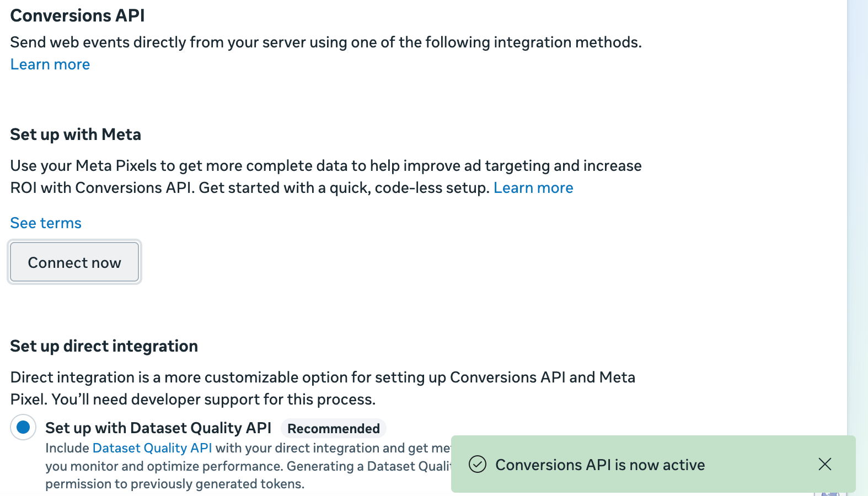The image size is (868, 496).
Task: Click the toast text 'Conversions API is now active'
Action: [x=601, y=465]
